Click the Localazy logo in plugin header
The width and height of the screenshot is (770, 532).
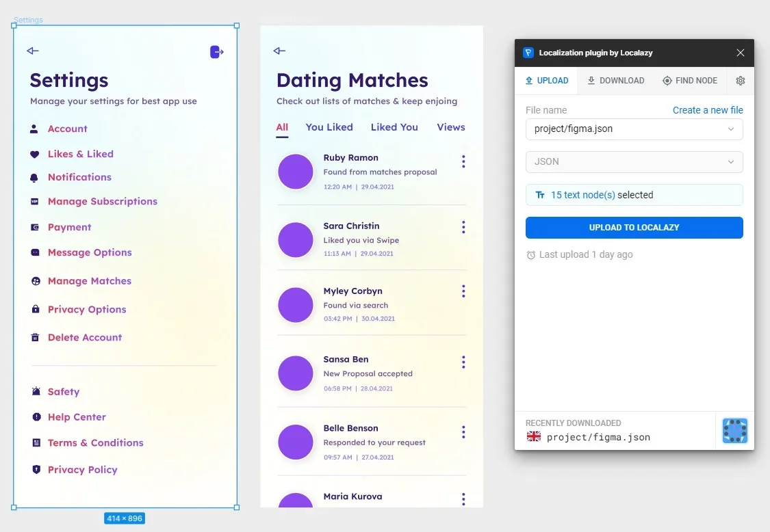point(528,53)
